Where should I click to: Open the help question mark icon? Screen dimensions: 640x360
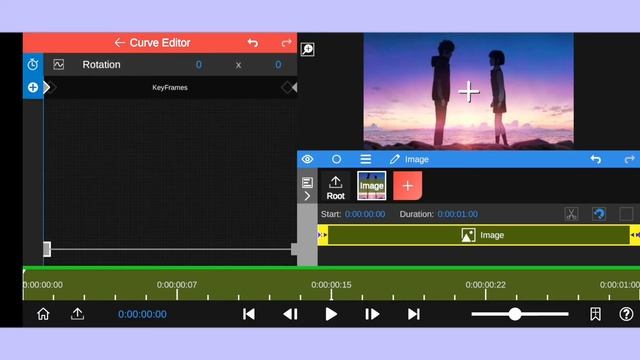click(626, 314)
